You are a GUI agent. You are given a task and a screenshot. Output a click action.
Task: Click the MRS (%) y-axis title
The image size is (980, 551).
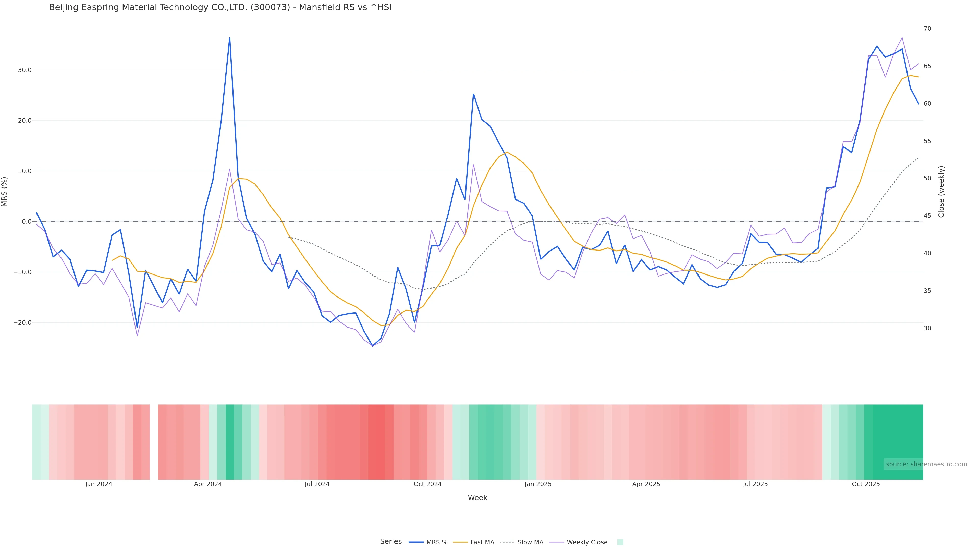[5, 192]
